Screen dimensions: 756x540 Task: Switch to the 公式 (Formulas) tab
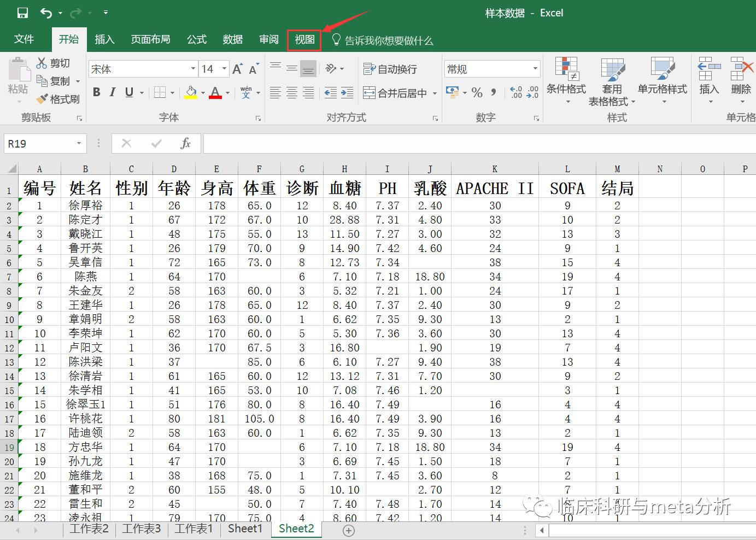tap(197, 39)
